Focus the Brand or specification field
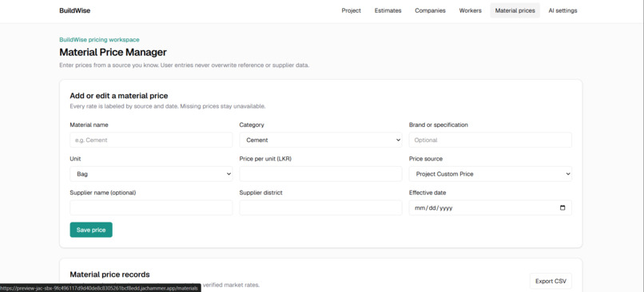 pos(491,140)
